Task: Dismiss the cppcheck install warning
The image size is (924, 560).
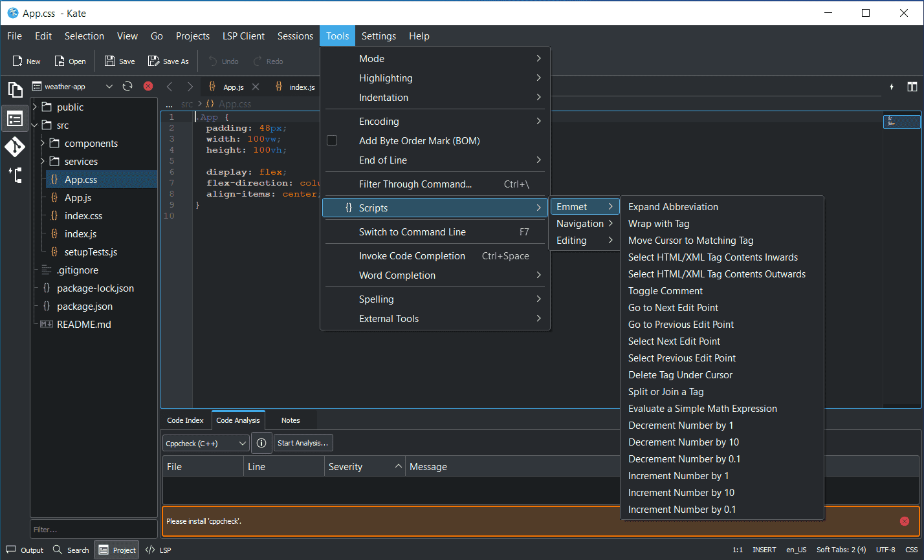Action: [x=904, y=521]
